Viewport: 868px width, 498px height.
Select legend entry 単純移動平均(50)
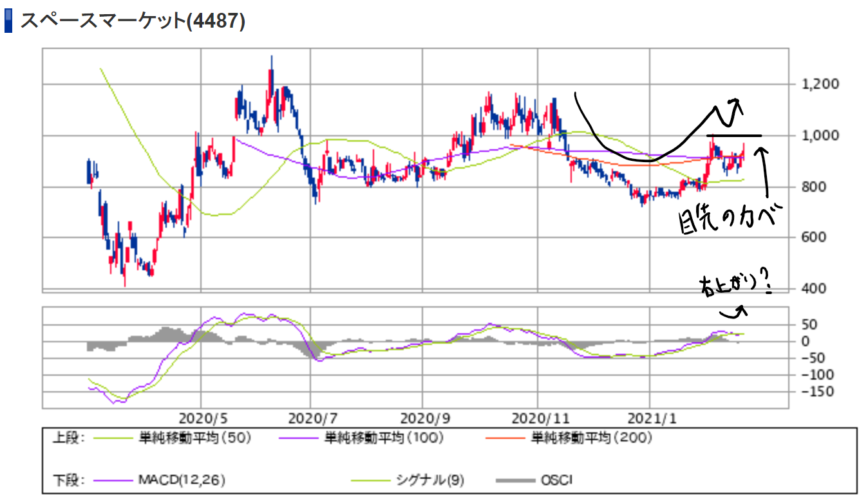pyautogui.click(x=195, y=438)
